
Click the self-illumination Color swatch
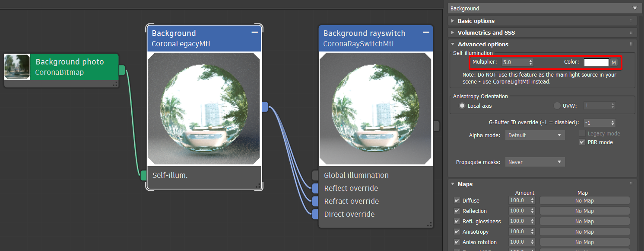pyautogui.click(x=596, y=62)
